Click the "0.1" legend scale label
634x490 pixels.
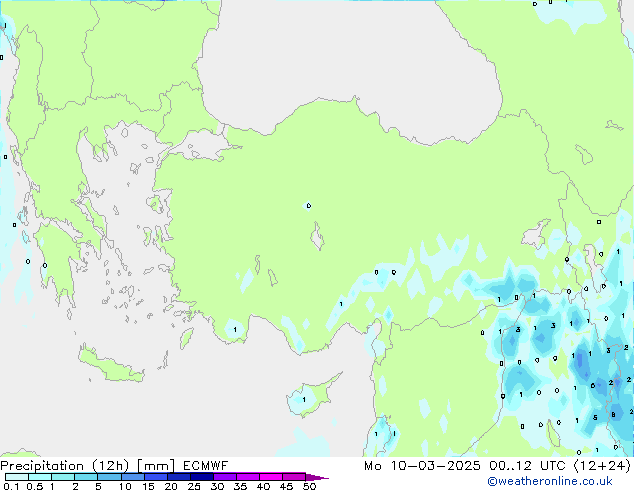coord(11,486)
